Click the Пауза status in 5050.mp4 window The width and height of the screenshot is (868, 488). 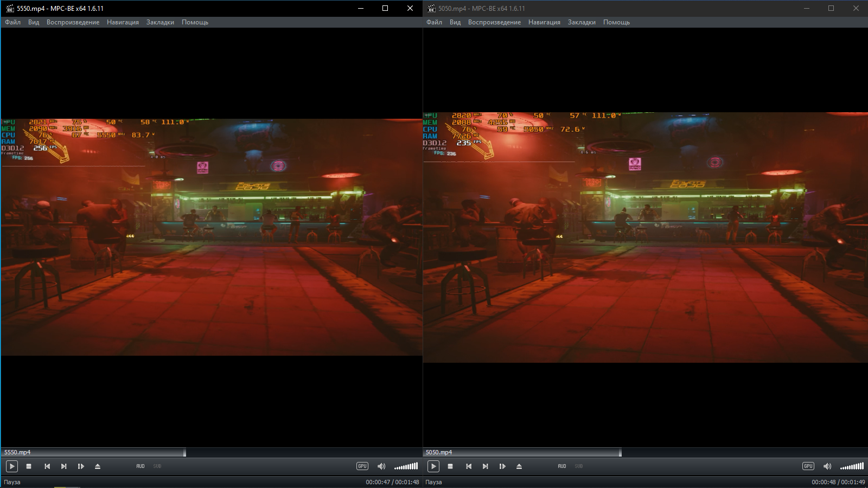pyautogui.click(x=433, y=482)
